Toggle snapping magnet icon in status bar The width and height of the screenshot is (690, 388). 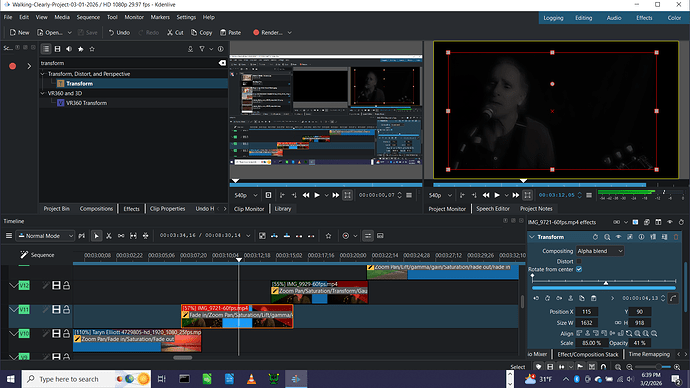coord(603,367)
